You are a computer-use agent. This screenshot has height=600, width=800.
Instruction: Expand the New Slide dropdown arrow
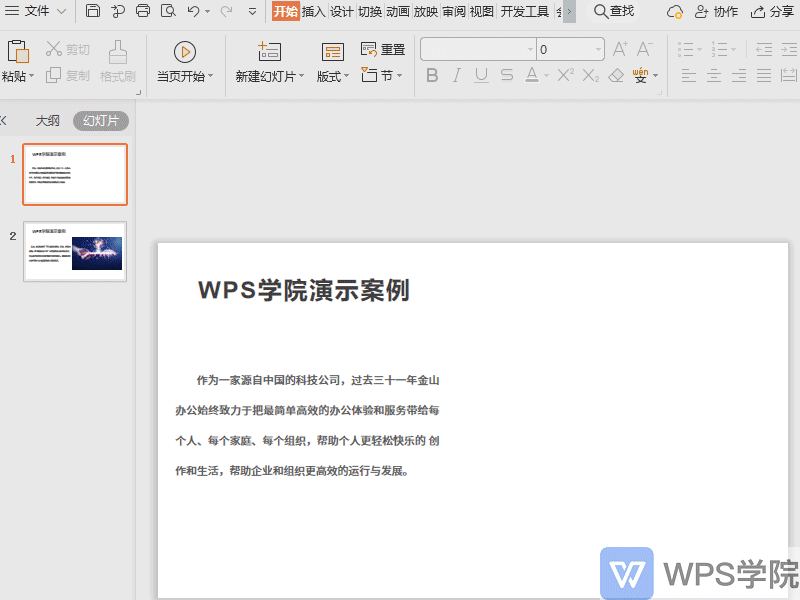[302, 77]
